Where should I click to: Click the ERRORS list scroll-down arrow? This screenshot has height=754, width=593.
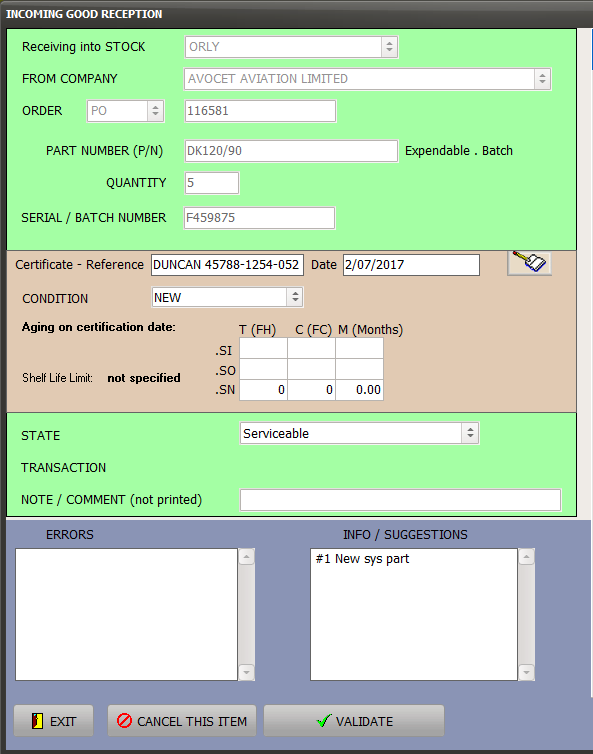pyautogui.click(x=246, y=672)
